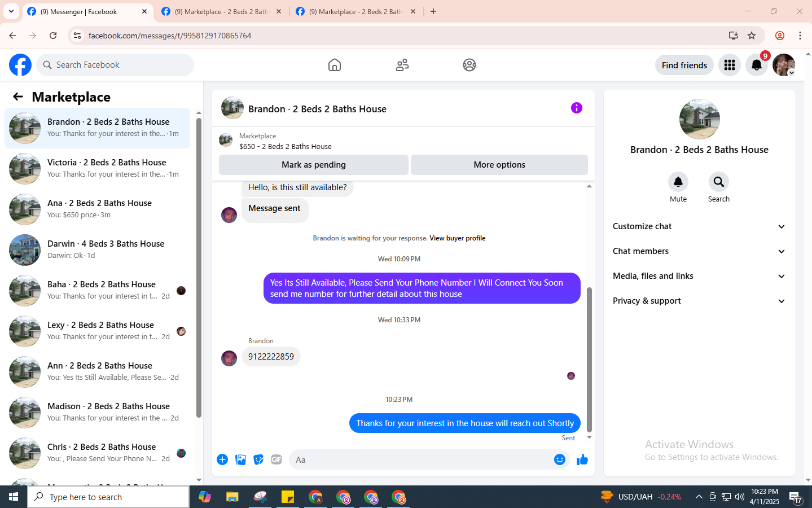The height and width of the screenshot is (508, 812).
Task: Open Ana 2 Beds 2 Baths conversation
Action: 97,209
